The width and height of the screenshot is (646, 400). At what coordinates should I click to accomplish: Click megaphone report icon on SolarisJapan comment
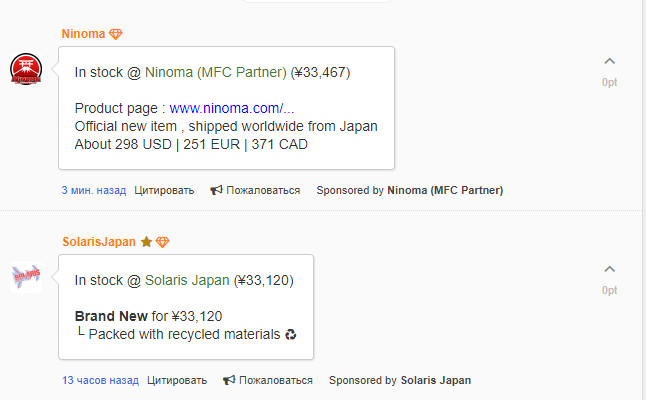point(229,380)
